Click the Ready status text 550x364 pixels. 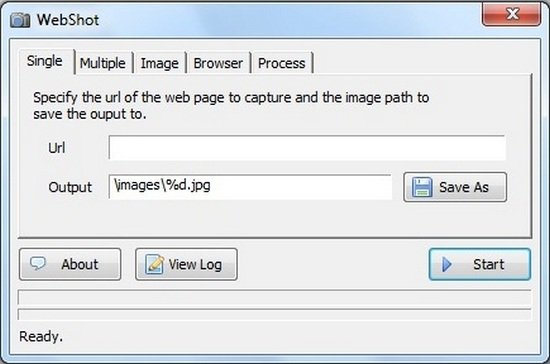click(x=41, y=336)
